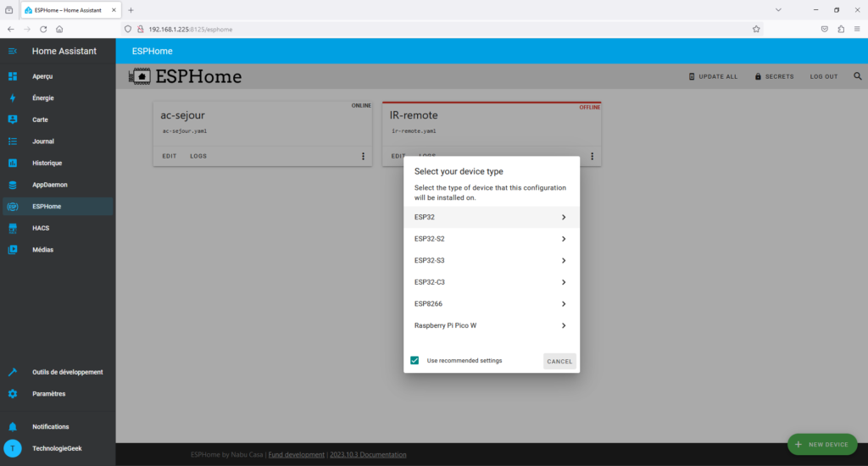Click the LOG OUT button

(824, 76)
